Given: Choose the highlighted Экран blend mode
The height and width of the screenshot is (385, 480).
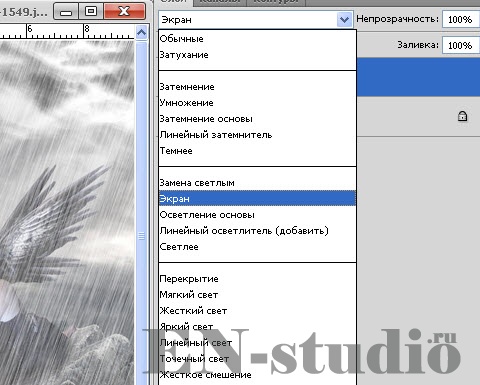Looking at the screenshot, I should point(257,199).
